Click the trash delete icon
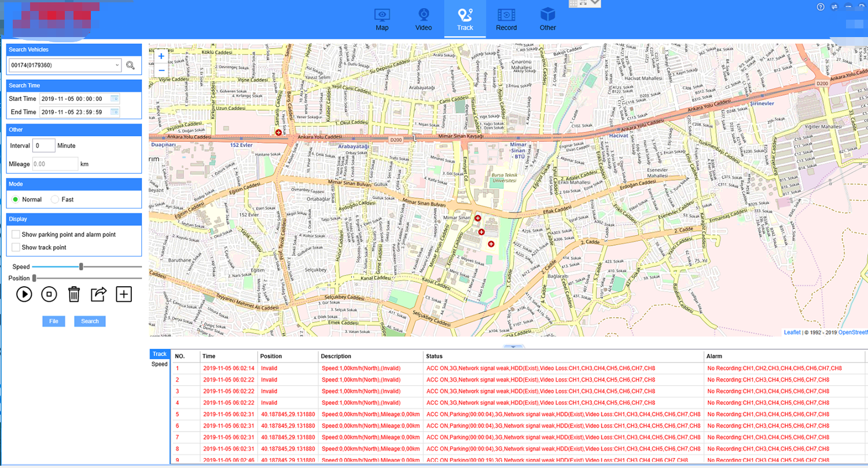Image resolution: width=868 pixels, height=468 pixels. [74, 294]
